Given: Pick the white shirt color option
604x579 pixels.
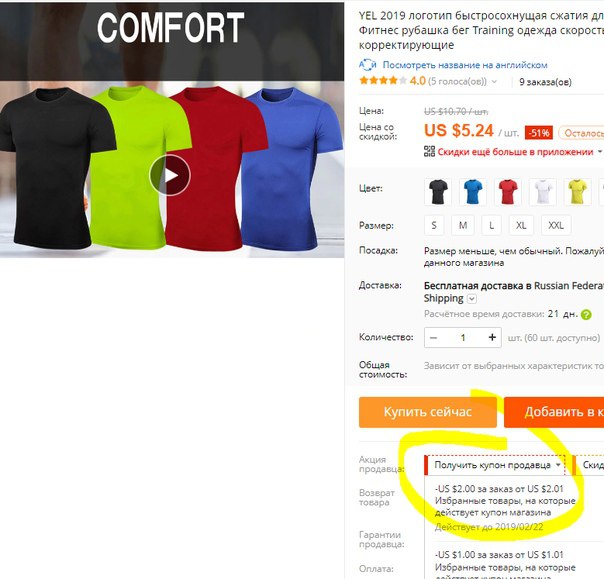Looking at the screenshot, I should pos(542,191).
